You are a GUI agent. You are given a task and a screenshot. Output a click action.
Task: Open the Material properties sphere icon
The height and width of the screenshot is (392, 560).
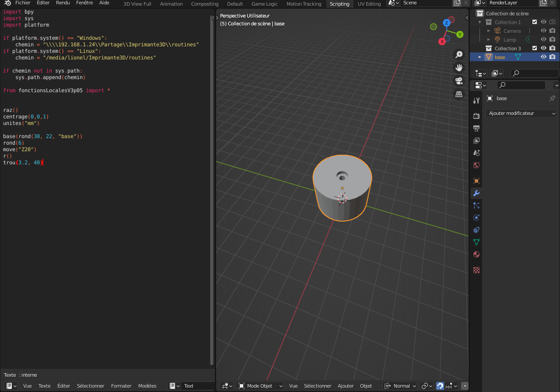pos(476,254)
